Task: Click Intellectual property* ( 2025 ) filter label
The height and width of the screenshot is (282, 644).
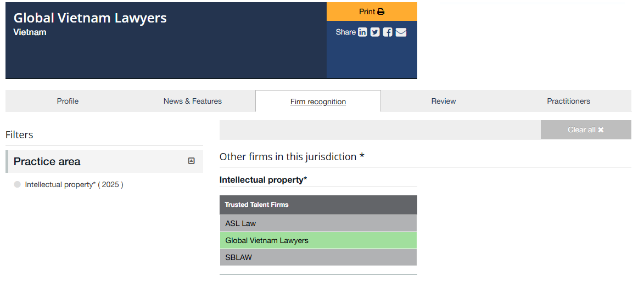Action: click(74, 185)
